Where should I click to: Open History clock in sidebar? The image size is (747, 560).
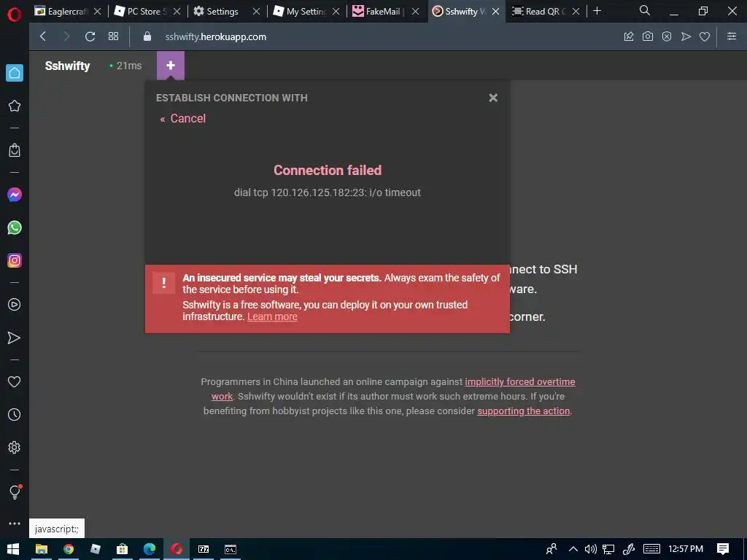(15, 415)
